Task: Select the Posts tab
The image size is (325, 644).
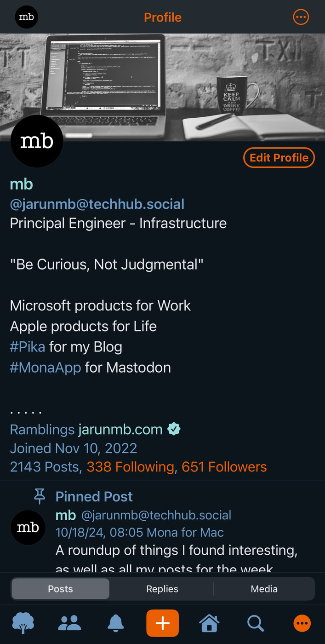Action: [60, 589]
